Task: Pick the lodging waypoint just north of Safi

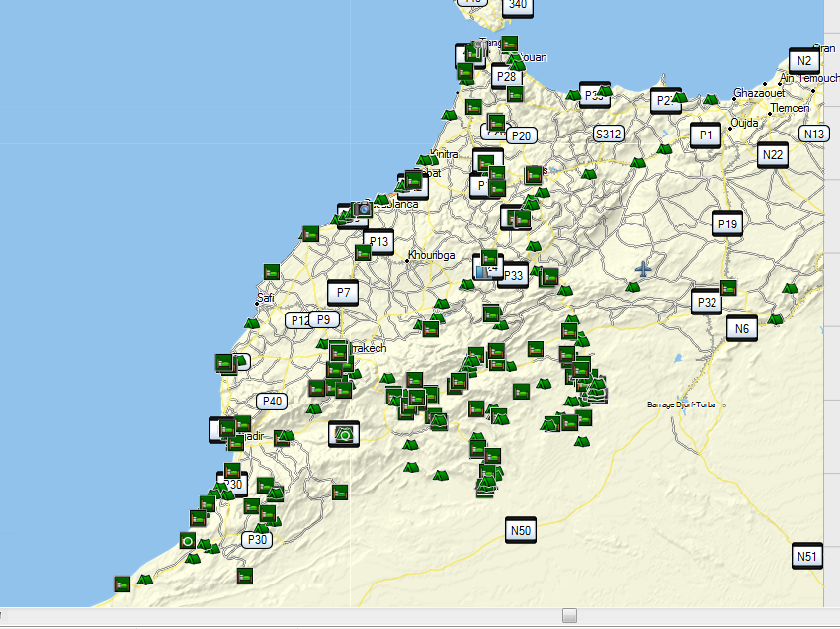Action: [x=272, y=272]
